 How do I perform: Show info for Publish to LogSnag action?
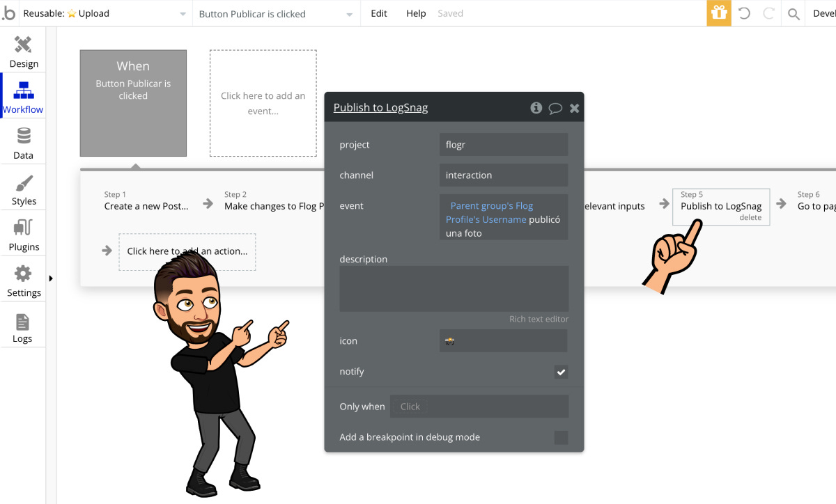pyautogui.click(x=536, y=107)
